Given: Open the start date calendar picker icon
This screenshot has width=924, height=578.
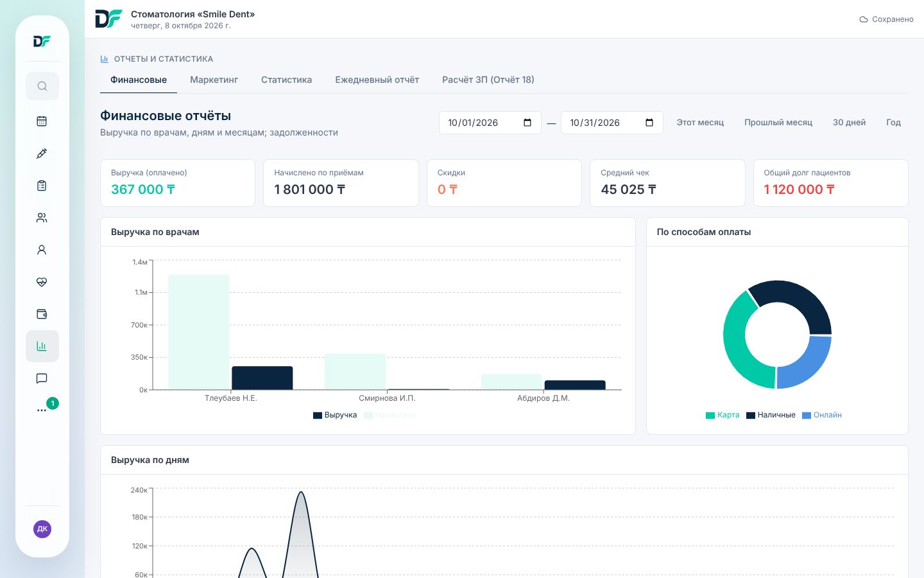Looking at the screenshot, I should click(527, 123).
